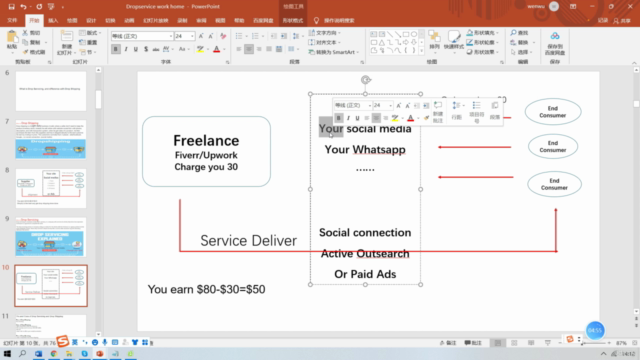Clear all formatting in font group
This screenshot has height=360, width=640.
223,36
